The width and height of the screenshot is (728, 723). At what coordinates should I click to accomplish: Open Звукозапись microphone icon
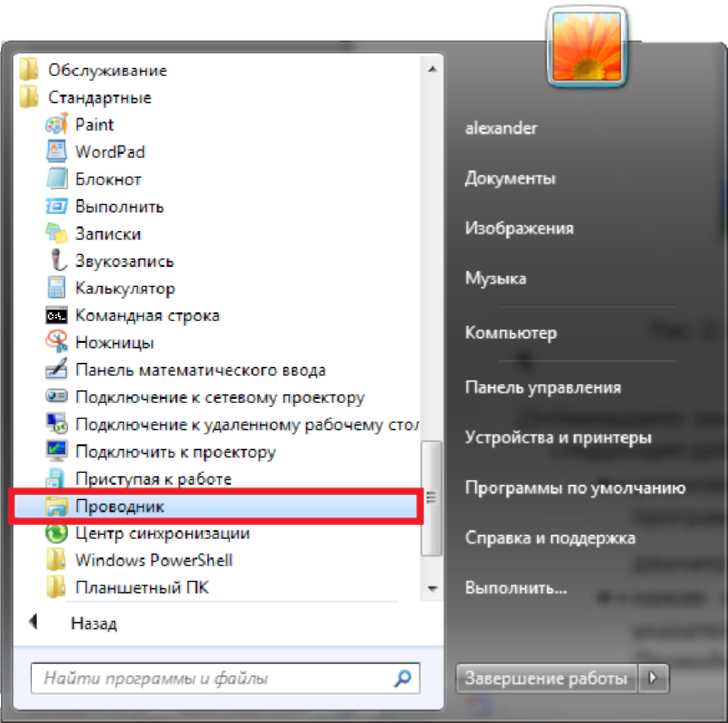click(x=58, y=260)
